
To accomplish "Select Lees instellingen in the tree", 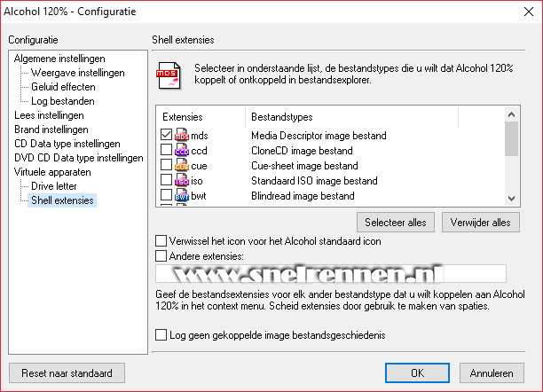I will [49, 115].
